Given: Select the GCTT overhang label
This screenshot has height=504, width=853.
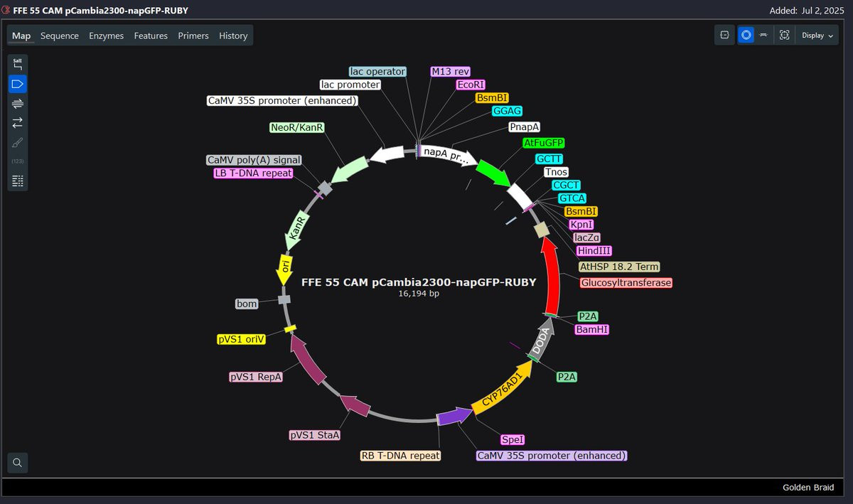Looking at the screenshot, I should coord(549,159).
